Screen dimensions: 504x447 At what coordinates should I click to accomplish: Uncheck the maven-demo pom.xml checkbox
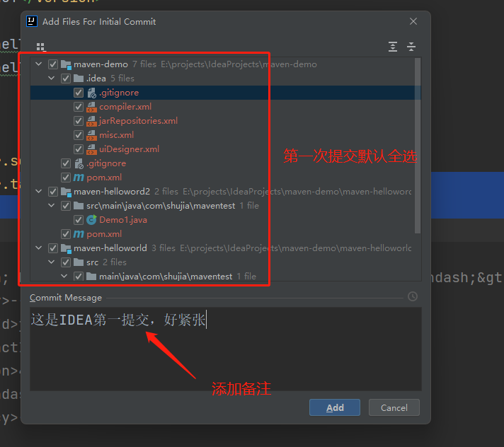coord(66,178)
